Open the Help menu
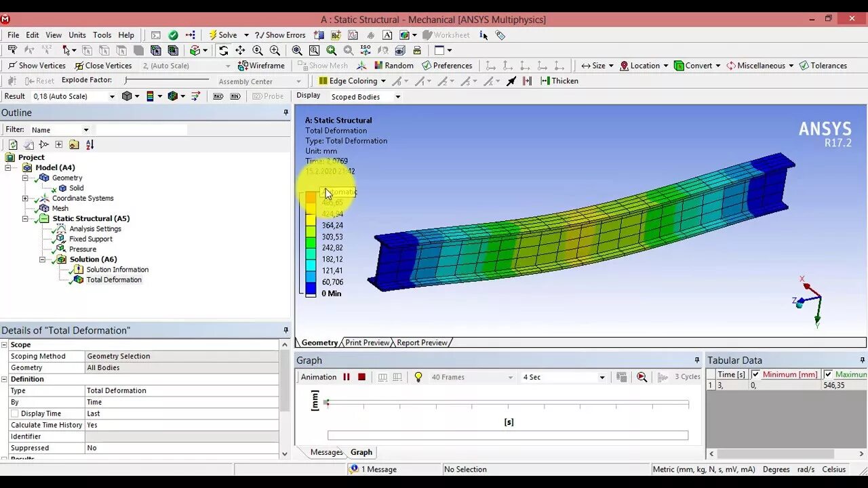 tap(126, 35)
